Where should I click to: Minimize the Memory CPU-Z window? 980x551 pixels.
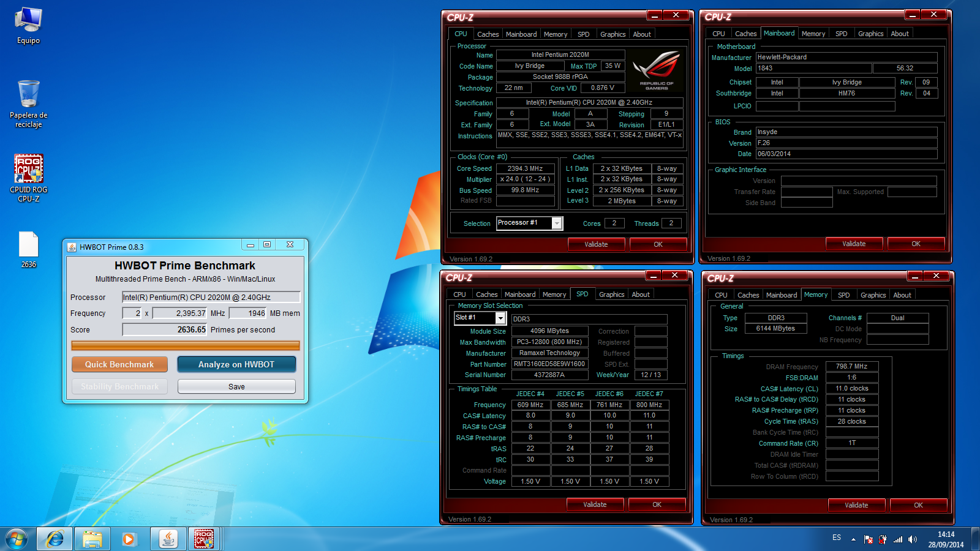click(915, 276)
